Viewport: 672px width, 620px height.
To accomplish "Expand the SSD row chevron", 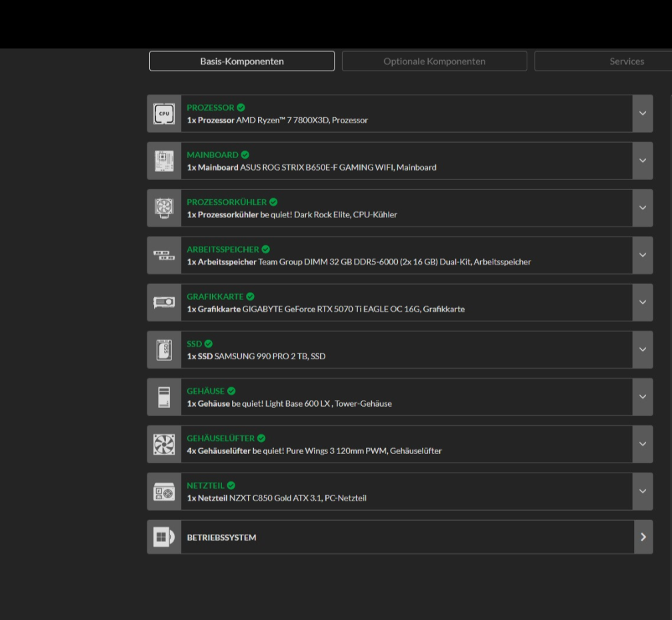I will (643, 349).
